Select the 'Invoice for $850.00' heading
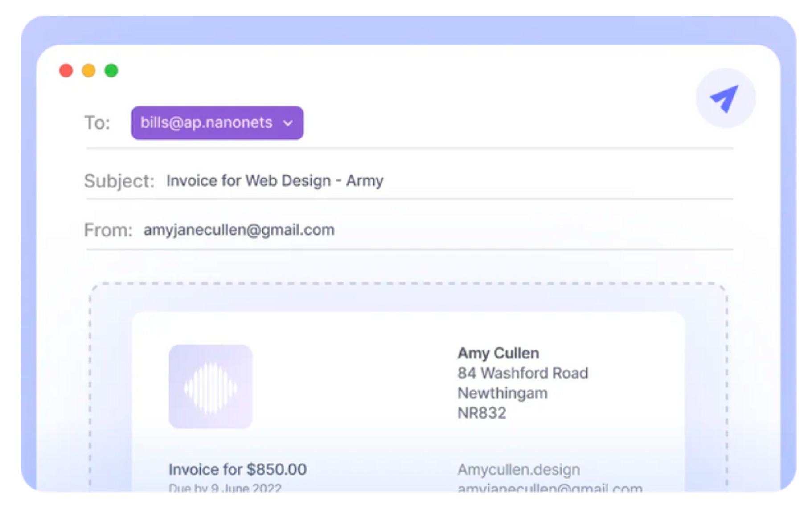812x505 pixels. (x=238, y=469)
